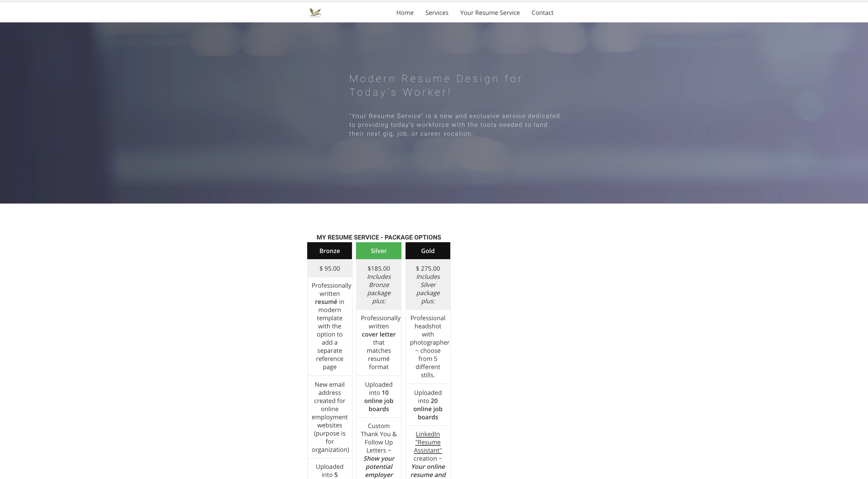Click the MY RESUME SERVICE package options title

[378, 237]
